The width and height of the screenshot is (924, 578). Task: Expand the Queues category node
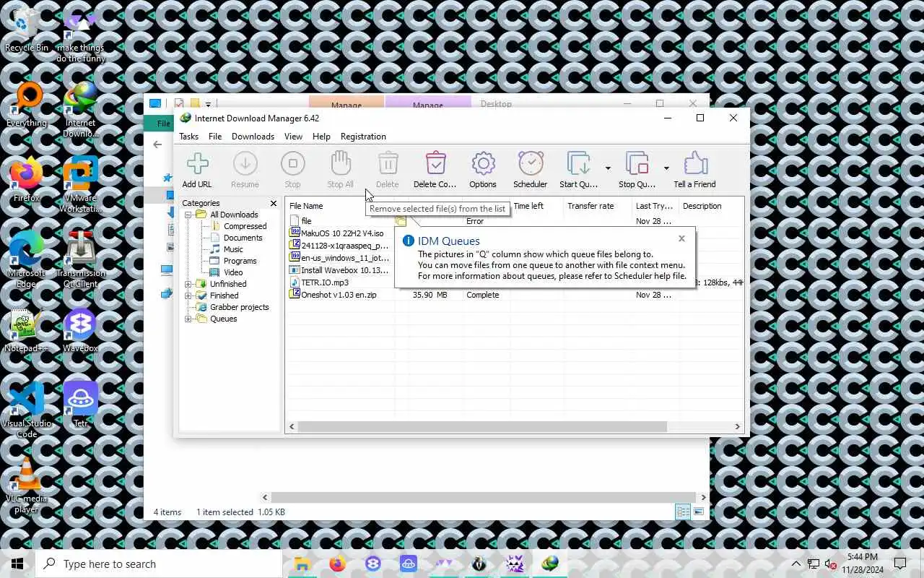[188, 319]
